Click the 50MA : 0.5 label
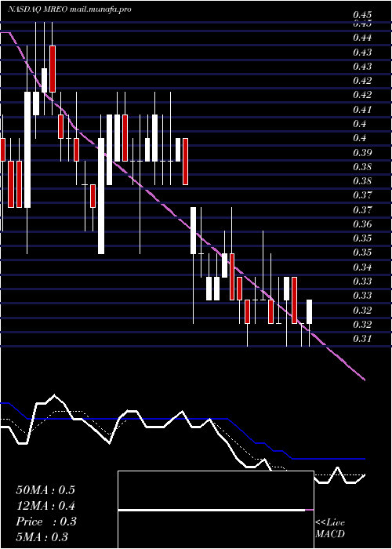 pos(45,490)
